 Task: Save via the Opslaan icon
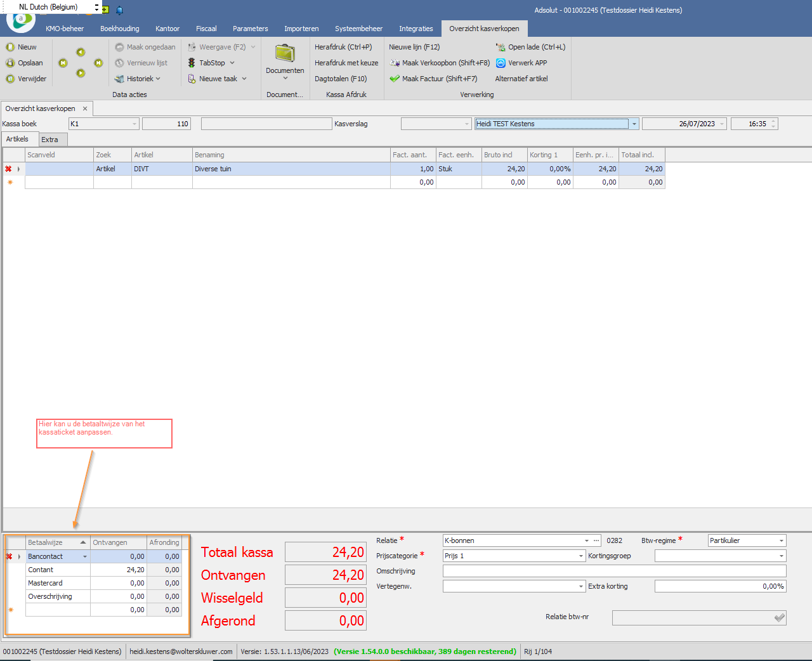coord(10,63)
